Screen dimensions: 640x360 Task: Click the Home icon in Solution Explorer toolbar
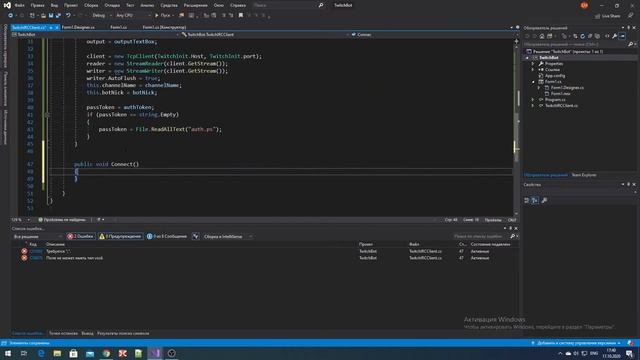pos(542,36)
